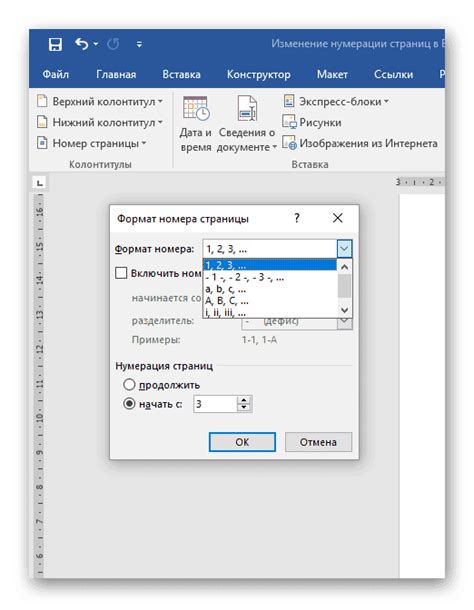Open Экспресс-блоки menu
The height and width of the screenshot is (610, 474).
[x=336, y=102]
